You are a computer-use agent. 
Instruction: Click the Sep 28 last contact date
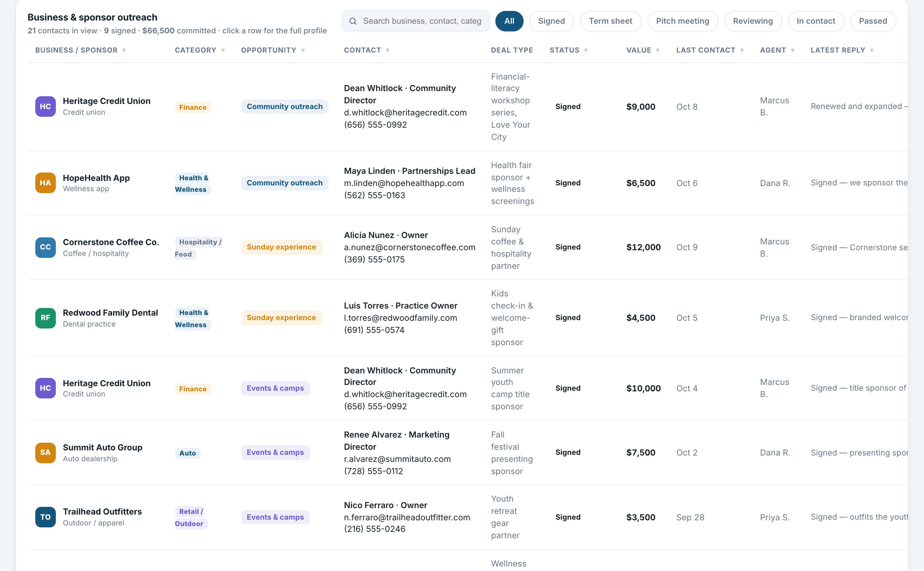tap(690, 517)
